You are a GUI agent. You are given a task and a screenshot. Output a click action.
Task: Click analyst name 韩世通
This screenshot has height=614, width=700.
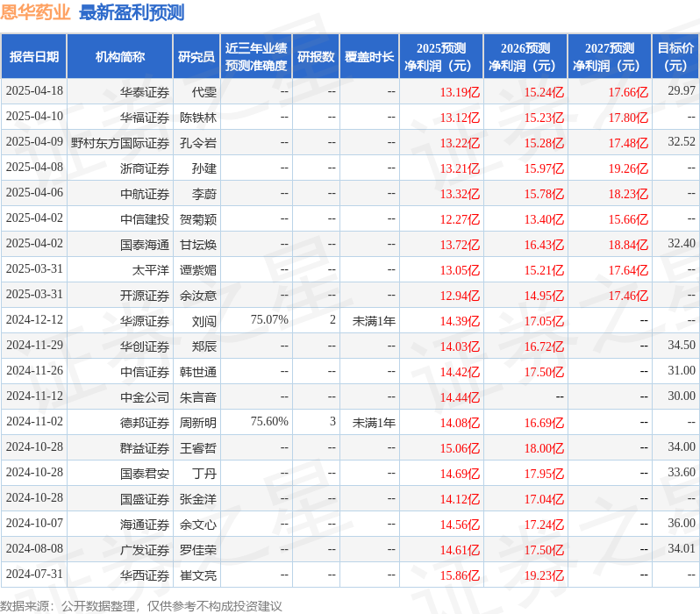(198, 373)
